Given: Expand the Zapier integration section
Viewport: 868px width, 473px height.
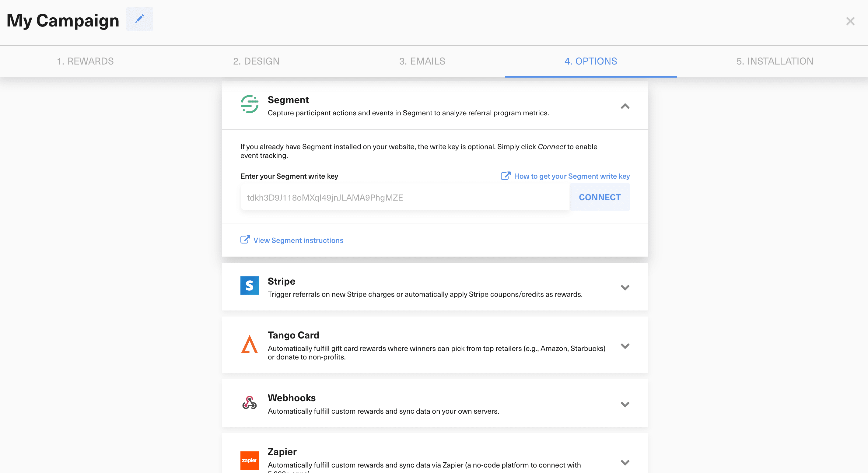Looking at the screenshot, I should coord(625,462).
